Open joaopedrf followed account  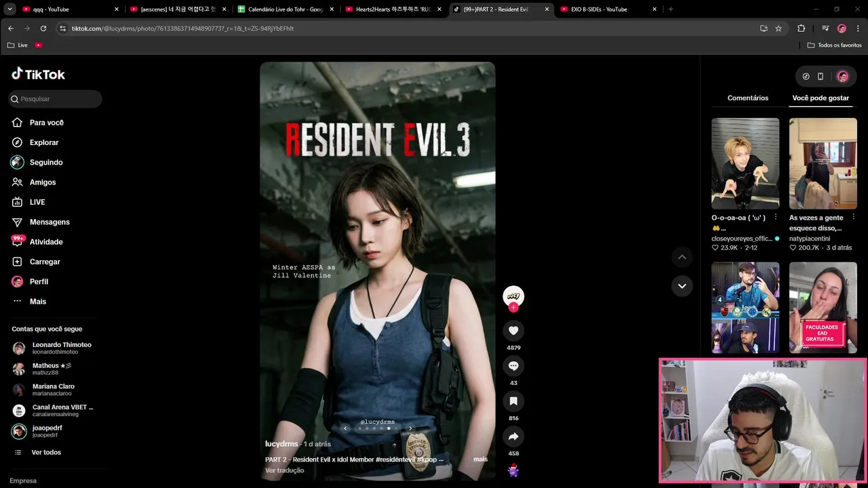click(x=38, y=431)
